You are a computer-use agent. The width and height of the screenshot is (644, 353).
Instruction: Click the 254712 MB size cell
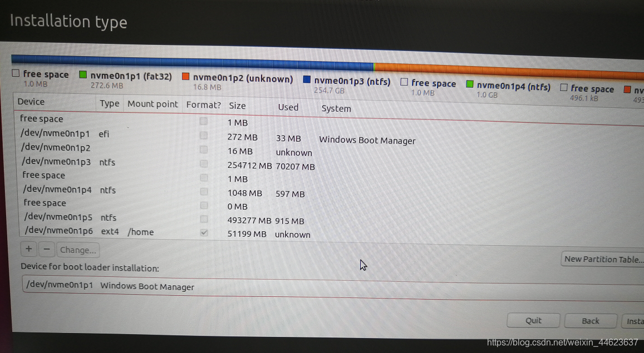[x=249, y=166]
